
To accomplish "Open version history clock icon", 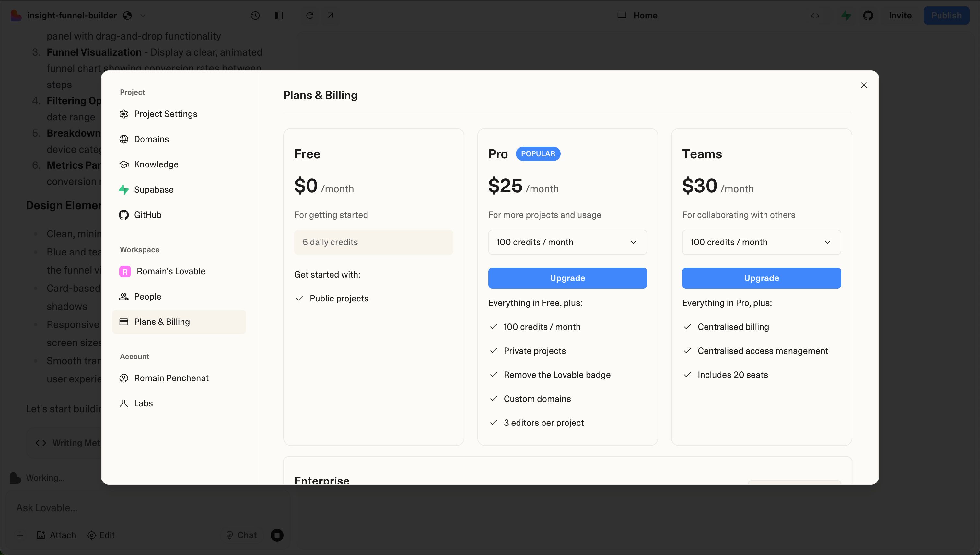I will 255,16.
